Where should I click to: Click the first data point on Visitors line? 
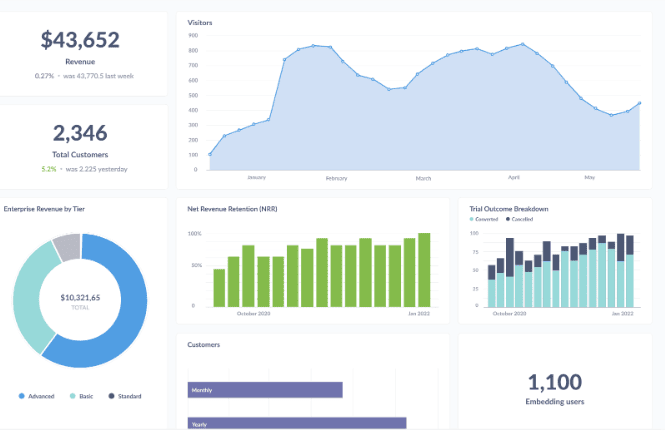[x=210, y=154]
